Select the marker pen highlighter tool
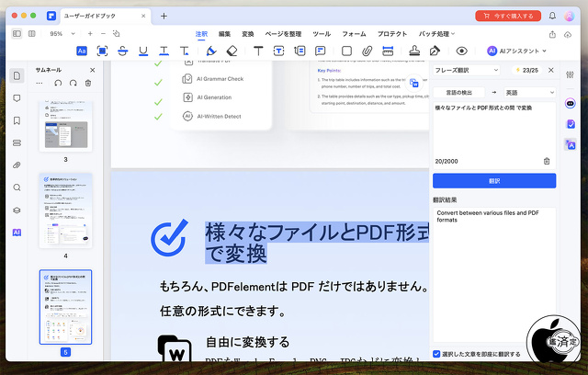The image size is (588, 375). (x=211, y=51)
